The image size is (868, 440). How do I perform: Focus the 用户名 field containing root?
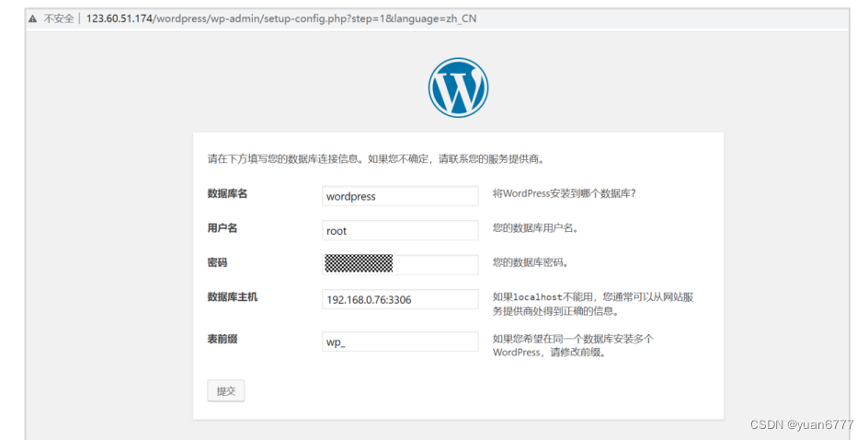click(400, 230)
